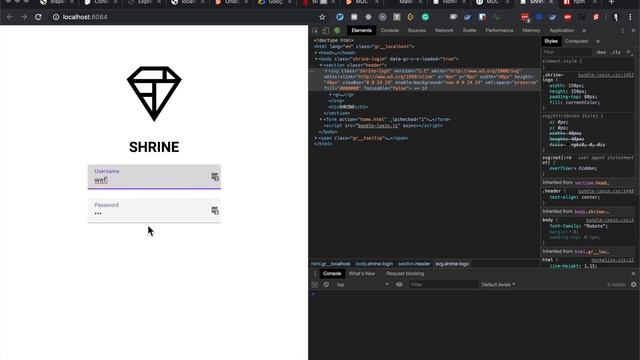Screen dimensions: 640x360
Task: Click the green extension icon in DevTools toolbar
Action: [x=337, y=31]
